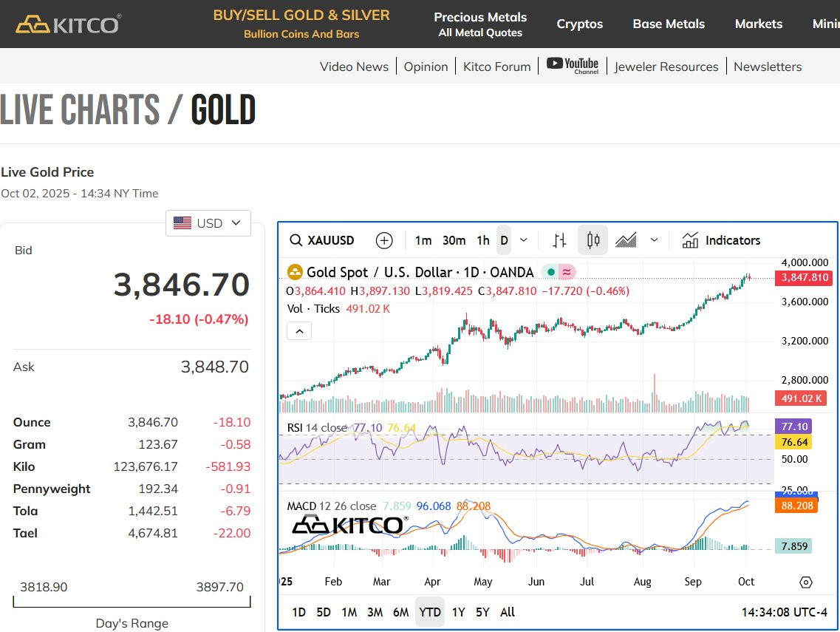Image resolution: width=840 pixels, height=632 pixels.
Task: Open the Cryptos menu
Action: (580, 24)
